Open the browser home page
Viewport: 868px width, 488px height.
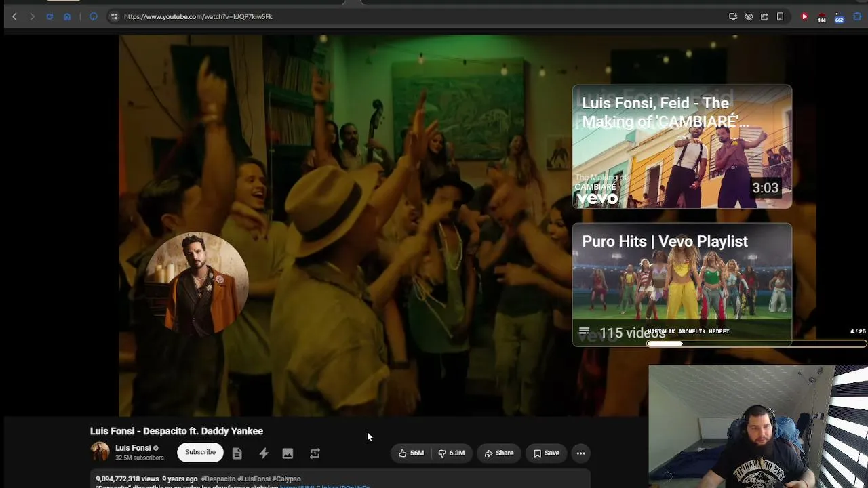click(x=67, y=16)
